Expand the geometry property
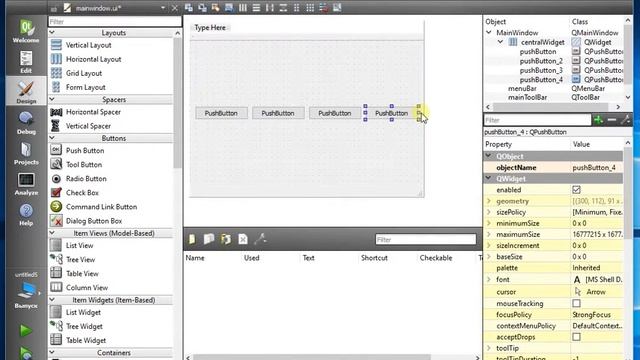 489,201
